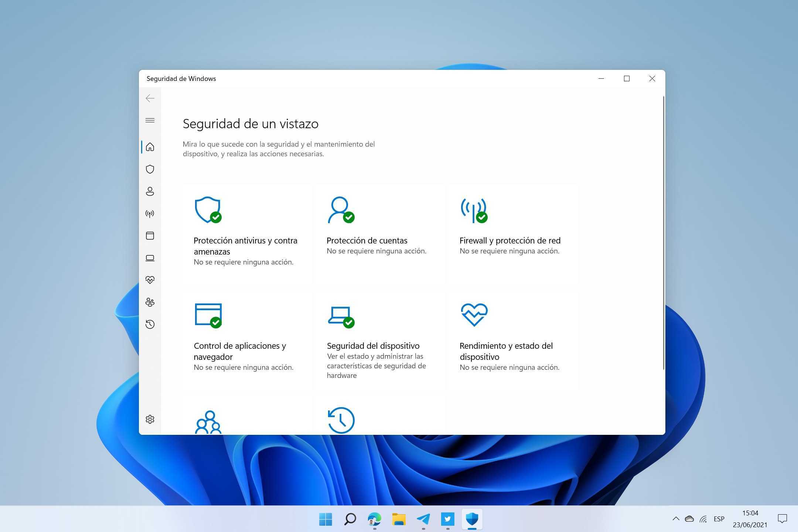Open Rendimiento y estado del dispositivo

click(x=506, y=351)
